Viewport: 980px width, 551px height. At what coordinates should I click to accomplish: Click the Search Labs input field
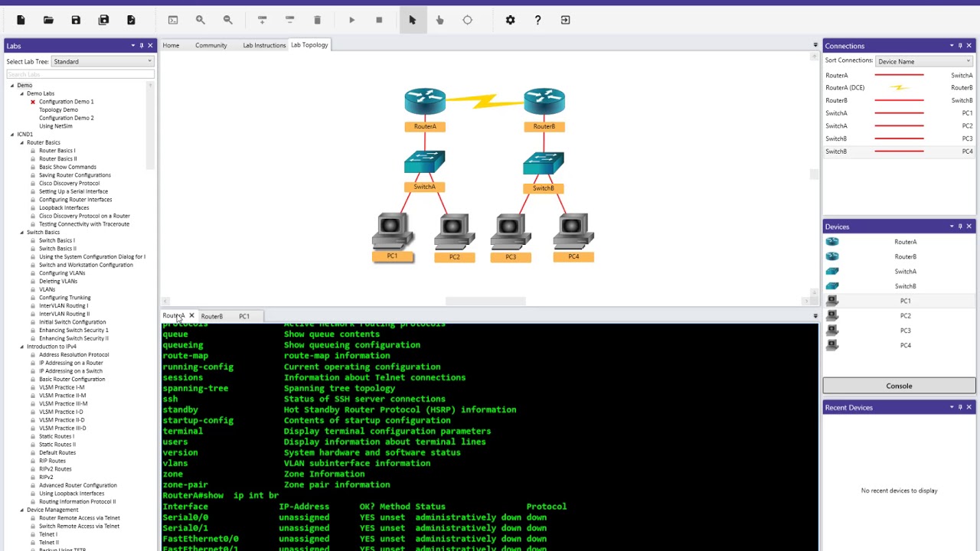pos(80,73)
